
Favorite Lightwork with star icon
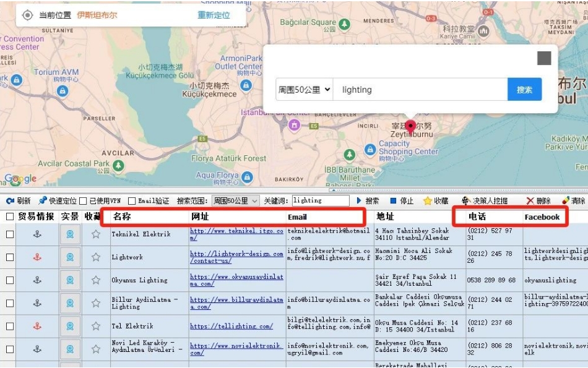click(95, 257)
